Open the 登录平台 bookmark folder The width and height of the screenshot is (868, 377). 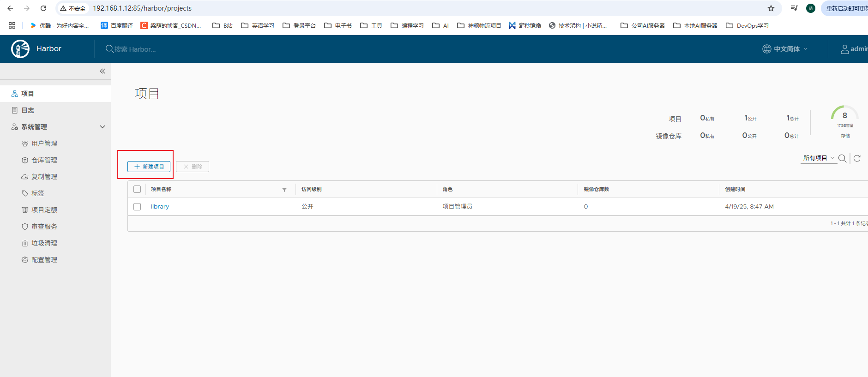[299, 25]
